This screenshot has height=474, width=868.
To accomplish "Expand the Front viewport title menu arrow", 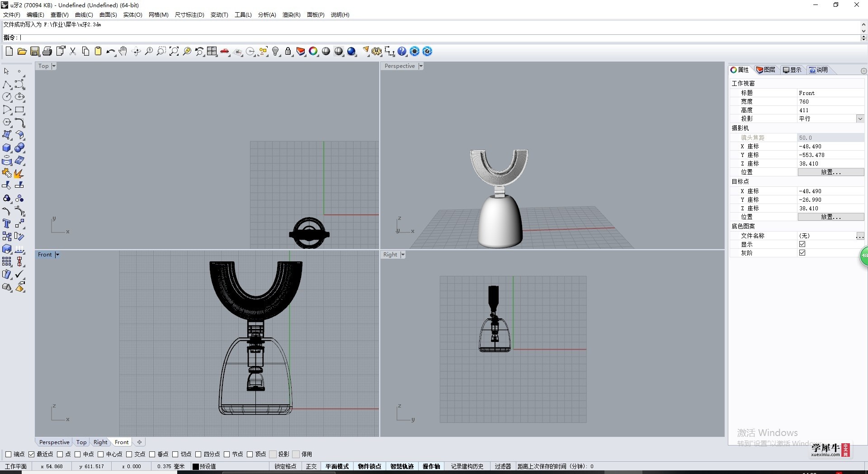I will pyautogui.click(x=57, y=255).
